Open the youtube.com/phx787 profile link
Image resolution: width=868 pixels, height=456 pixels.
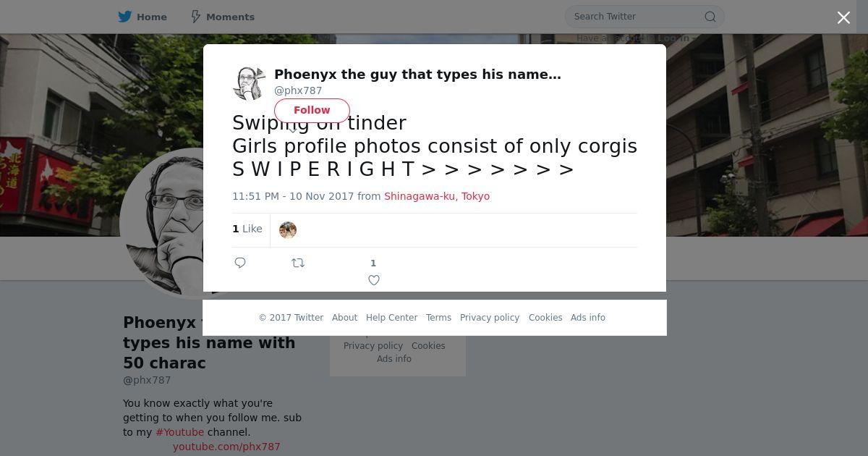[x=226, y=447]
